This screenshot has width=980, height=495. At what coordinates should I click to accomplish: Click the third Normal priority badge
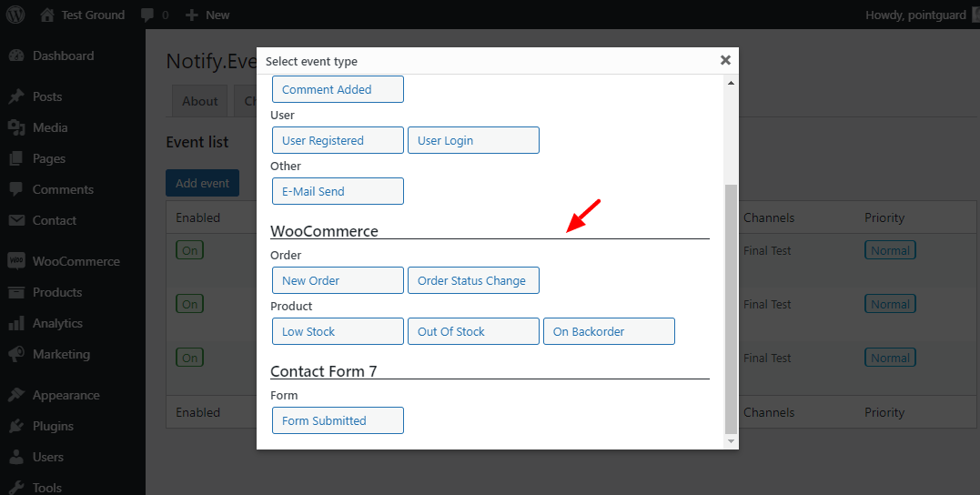click(890, 359)
